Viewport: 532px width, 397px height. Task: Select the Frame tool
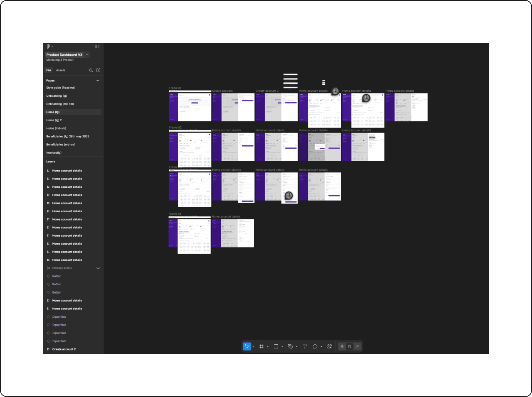pos(261,346)
